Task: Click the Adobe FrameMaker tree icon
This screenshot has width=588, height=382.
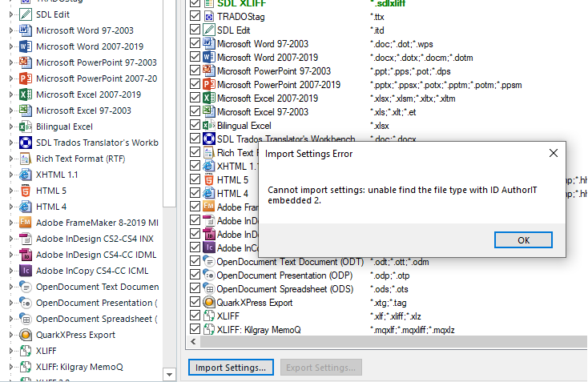Action: pyautogui.click(x=26, y=223)
